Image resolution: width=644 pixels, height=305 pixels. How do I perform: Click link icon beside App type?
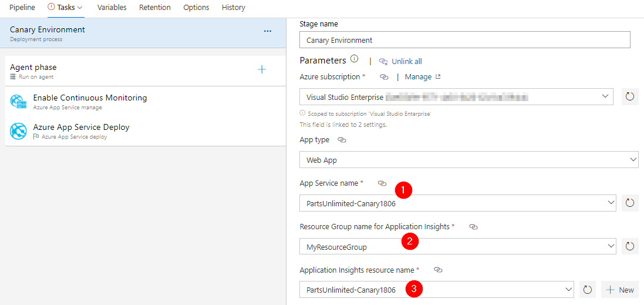coord(342,140)
